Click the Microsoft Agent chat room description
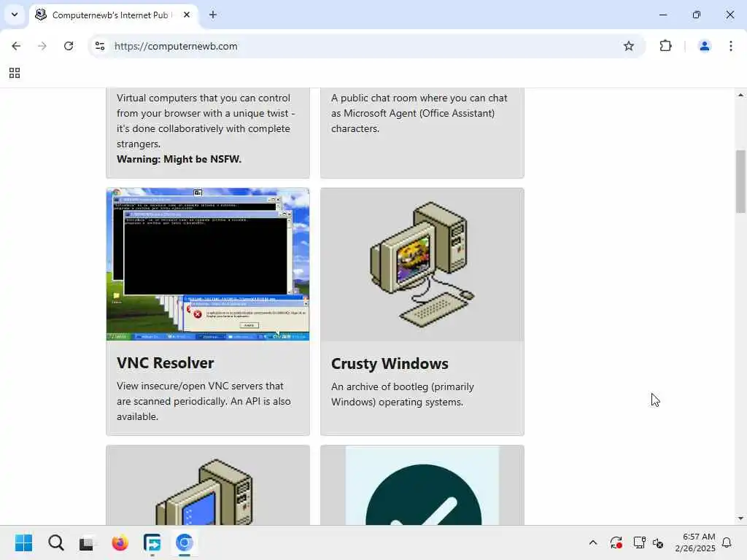The height and width of the screenshot is (560, 747). pos(419,113)
